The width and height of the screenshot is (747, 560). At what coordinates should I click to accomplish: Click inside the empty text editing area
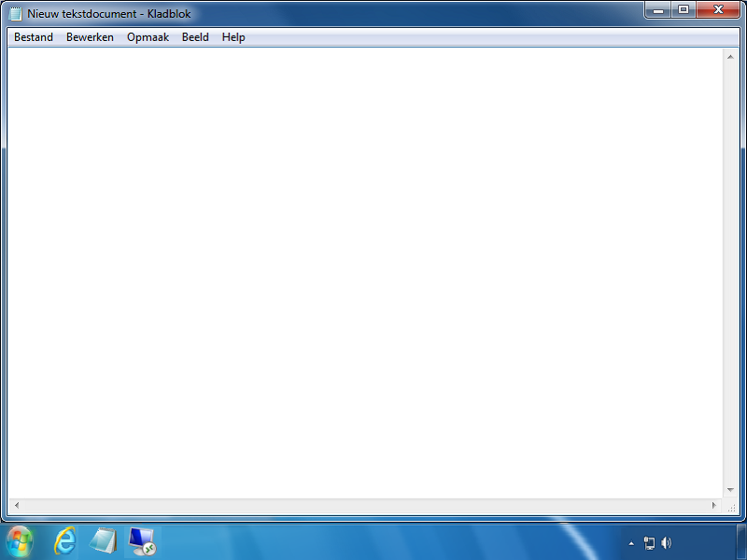[x=365, y=273]
